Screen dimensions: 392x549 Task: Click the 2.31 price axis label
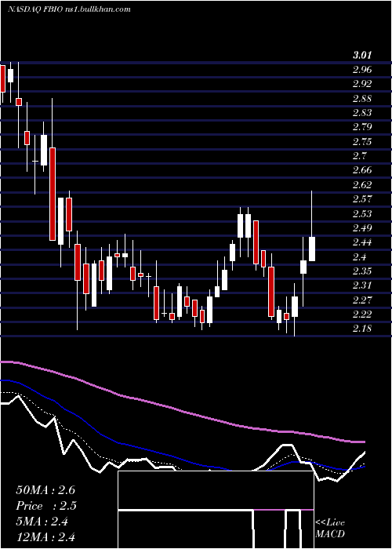pos(362,285)
